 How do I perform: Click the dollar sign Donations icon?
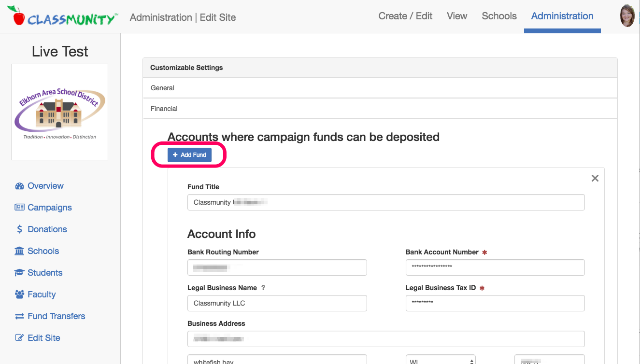pyautogui.click(x=20, y=229)
